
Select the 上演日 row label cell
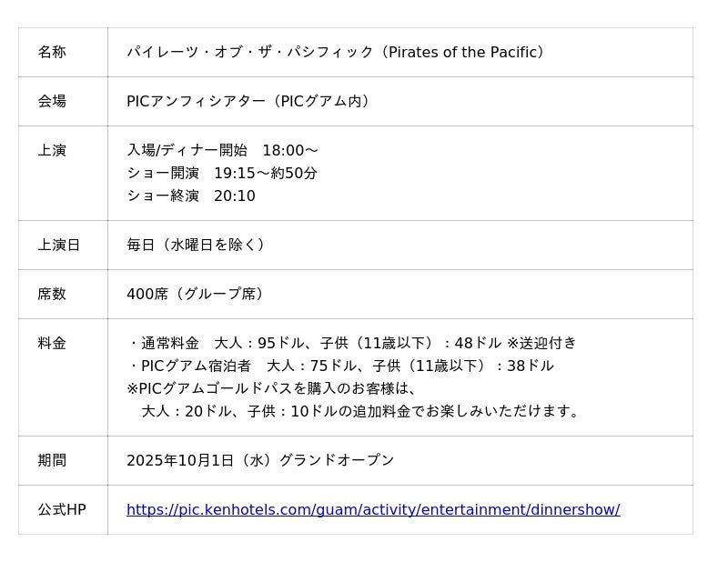(x=59, y=246)
